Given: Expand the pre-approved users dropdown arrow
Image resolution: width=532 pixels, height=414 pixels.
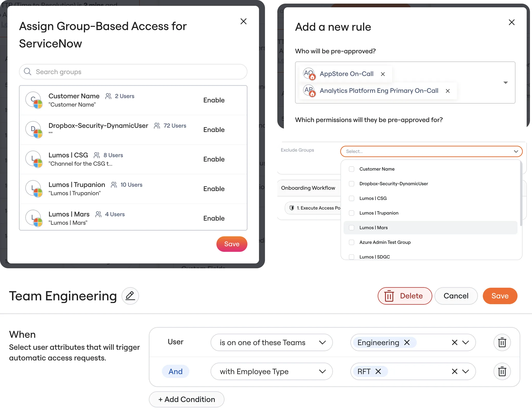Looking at the screenshot, I should point(506,83).
